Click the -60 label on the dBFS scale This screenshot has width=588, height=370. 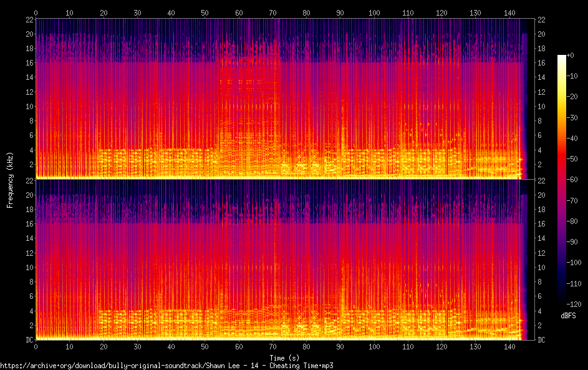(x=572, y=180)
